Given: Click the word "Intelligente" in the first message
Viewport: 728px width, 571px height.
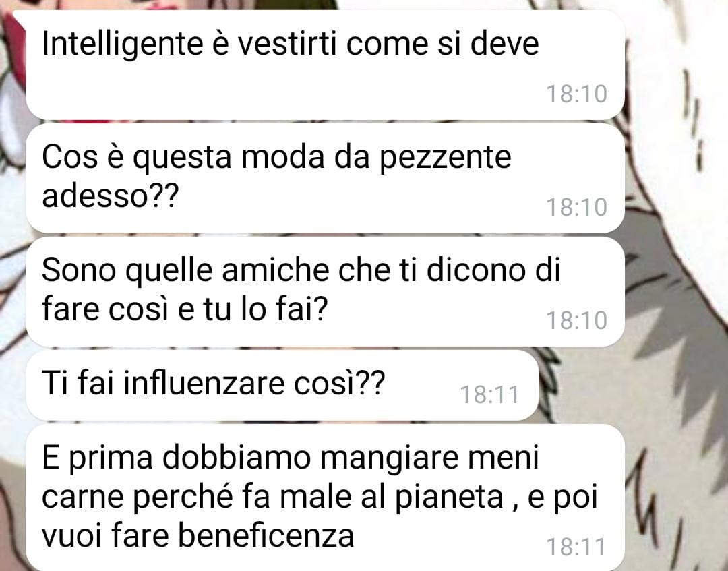Looking at the screenshot, I should [123, 45].
